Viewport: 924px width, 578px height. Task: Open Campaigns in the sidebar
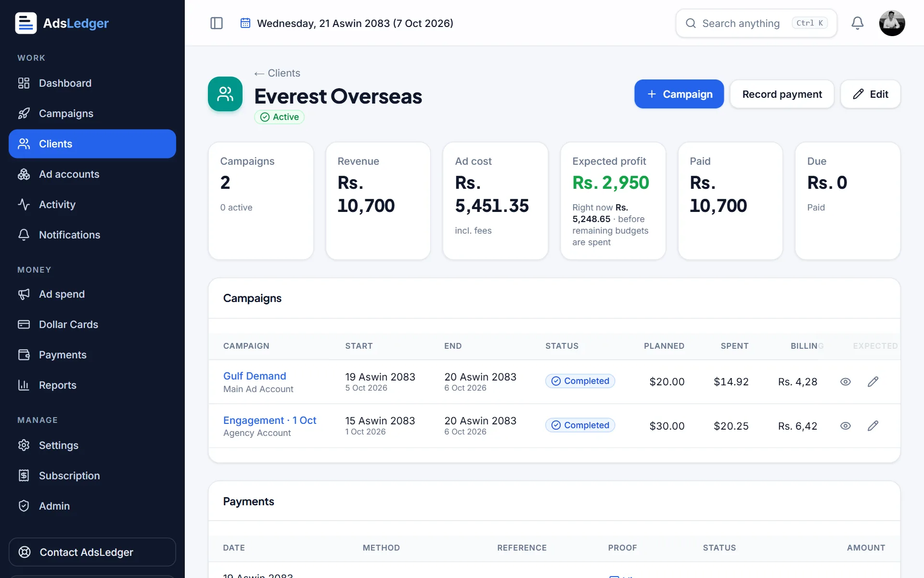point(92,114)
